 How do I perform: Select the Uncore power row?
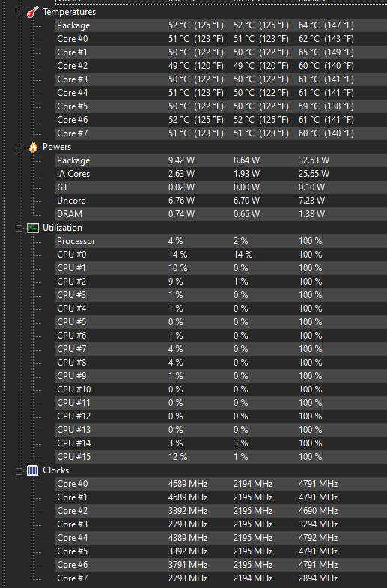tap(221, 201)
